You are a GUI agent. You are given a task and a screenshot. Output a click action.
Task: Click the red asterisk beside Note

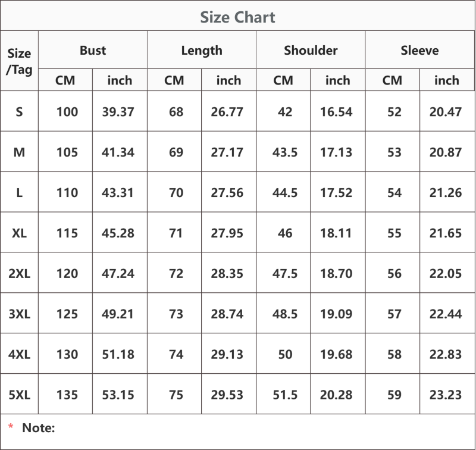coord(11,426)
